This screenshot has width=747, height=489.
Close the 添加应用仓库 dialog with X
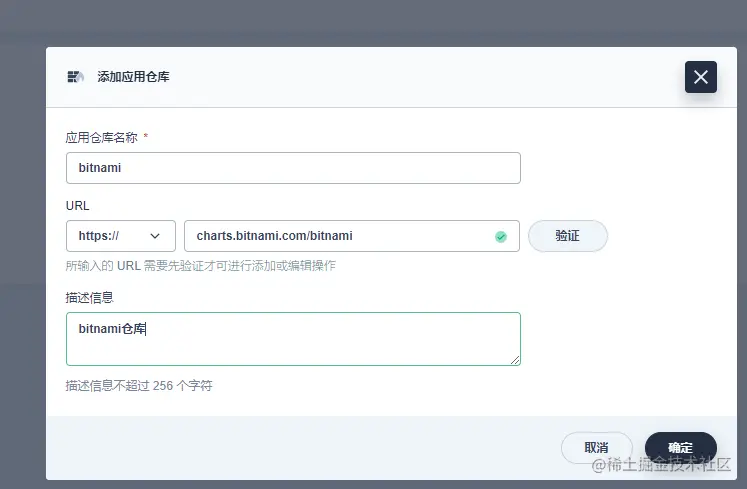700,77
